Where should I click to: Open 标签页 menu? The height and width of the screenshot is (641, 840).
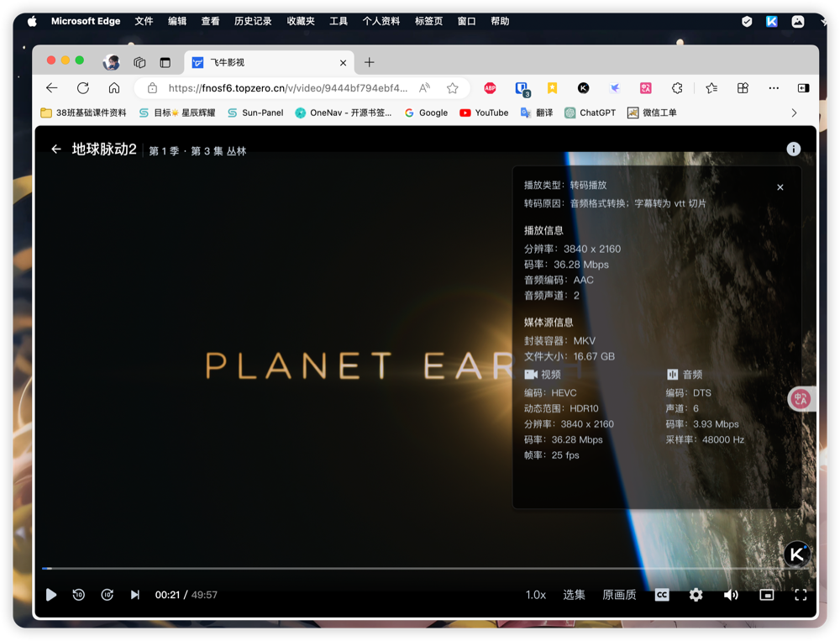pos(428,22)
